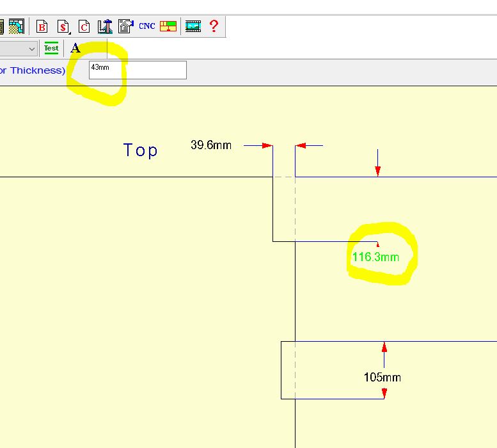This screenshot has height=448, width=497.
Task: Open the CNC output tool
Action: (147, 26)
